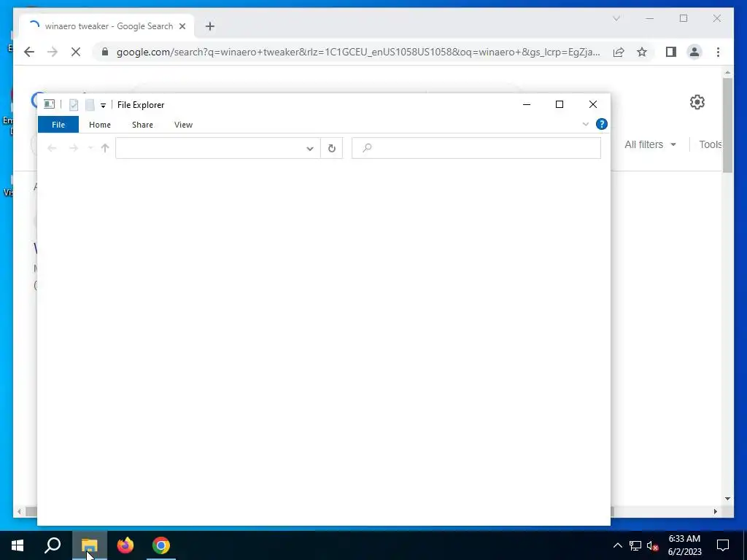
Task: Open the File tab in File Explorer
Action: (x=58, y=125)
